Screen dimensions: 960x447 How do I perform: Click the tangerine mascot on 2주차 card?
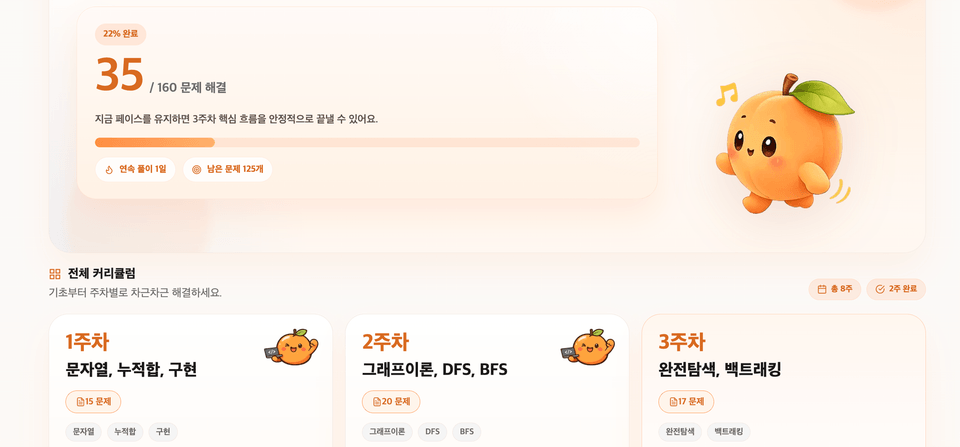click(588, 347)
